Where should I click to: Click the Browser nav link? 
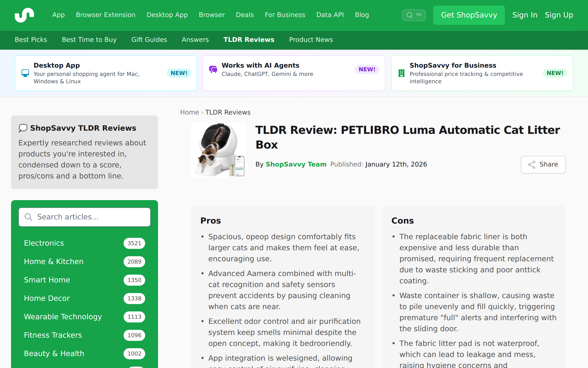click(212, 15)
